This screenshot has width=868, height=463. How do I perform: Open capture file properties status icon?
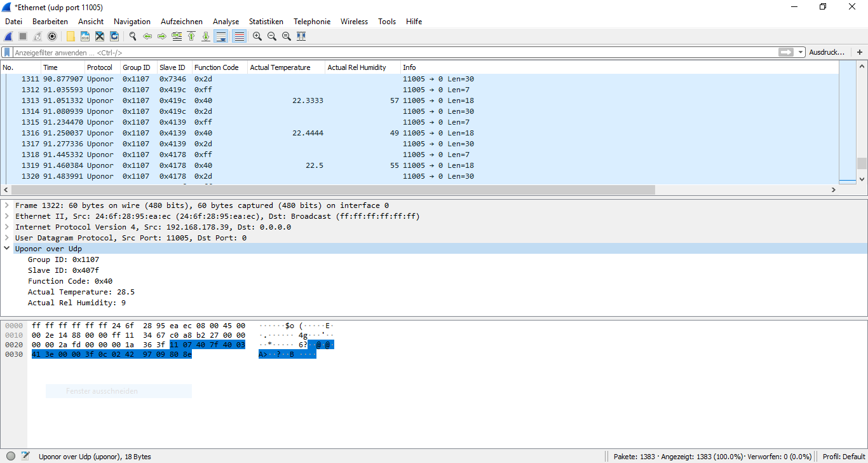(x=25, y=456)
